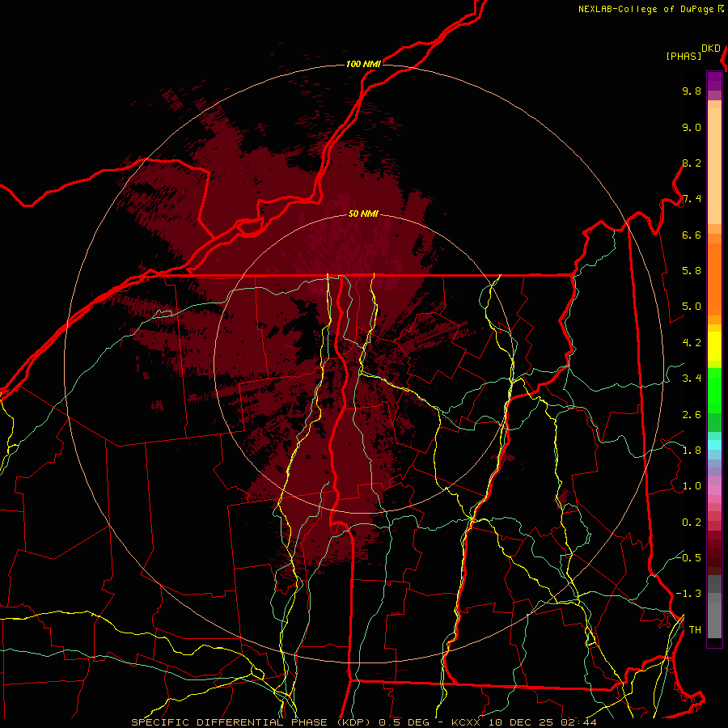The width and height of the screenshot is (728, 728).
Task: Select the 1.0 legend value
Action: click(692, 487)
